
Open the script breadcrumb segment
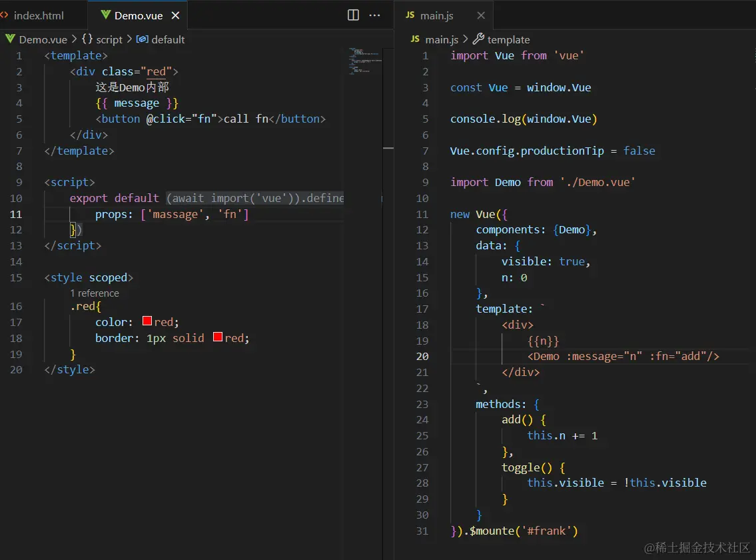109,39
